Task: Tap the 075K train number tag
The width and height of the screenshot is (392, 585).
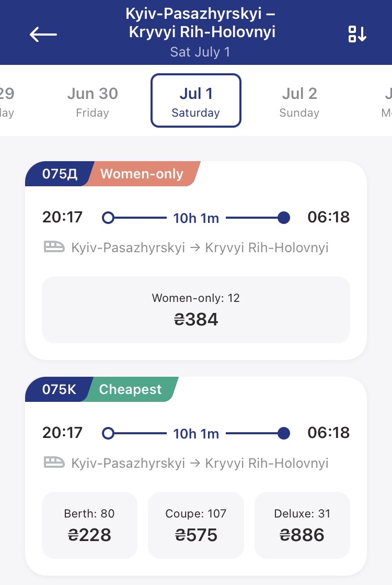Action: [x=59, y=389]
